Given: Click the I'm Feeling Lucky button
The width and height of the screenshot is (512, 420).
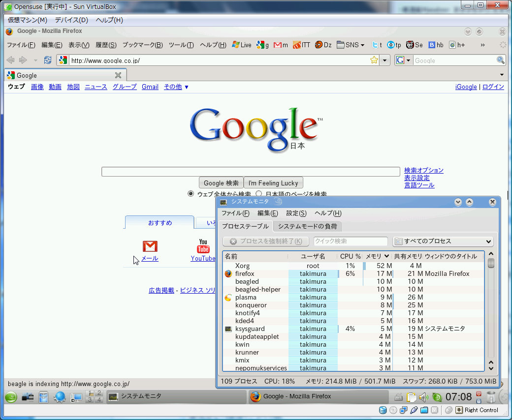Looking at the screenshot, I should tap(273, 183).
